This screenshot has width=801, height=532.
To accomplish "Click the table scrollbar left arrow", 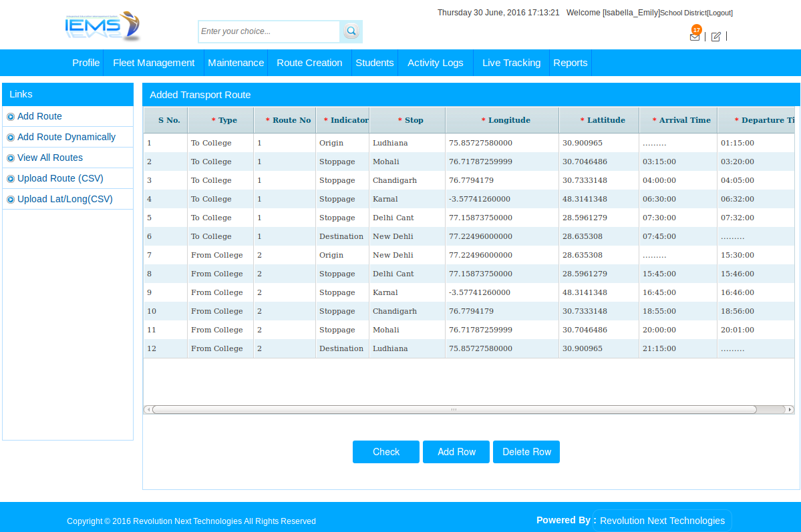I will coord(148,409).
